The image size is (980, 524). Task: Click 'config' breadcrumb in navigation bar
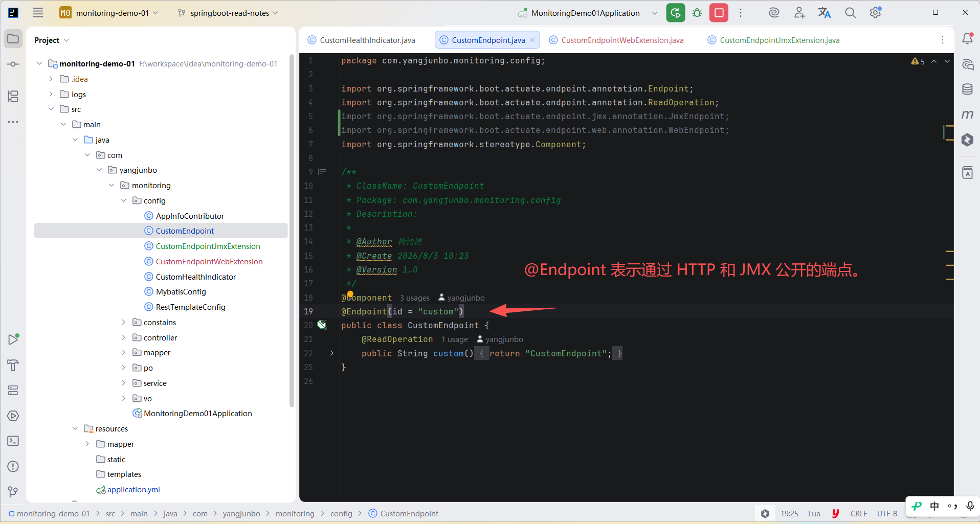tap(341, 513)
